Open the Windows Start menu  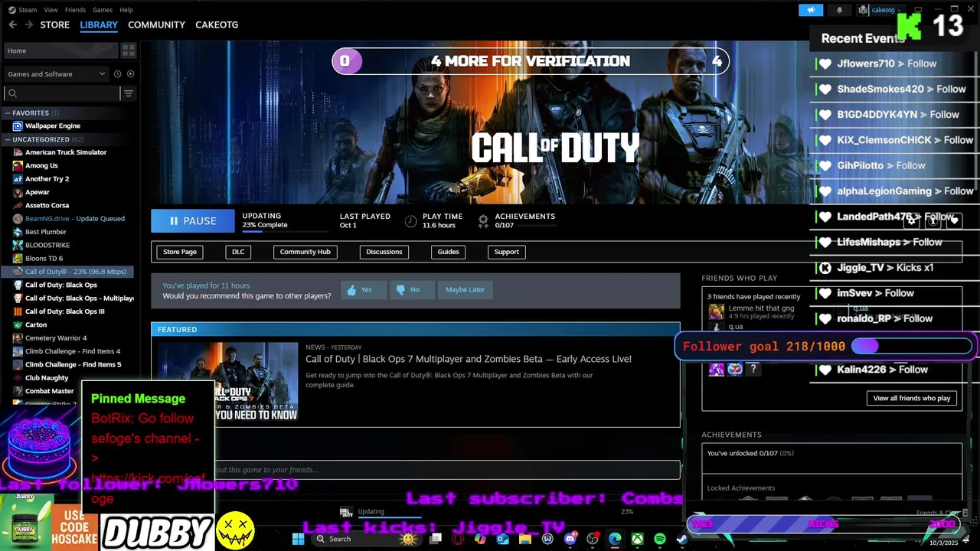click(298, 539)
